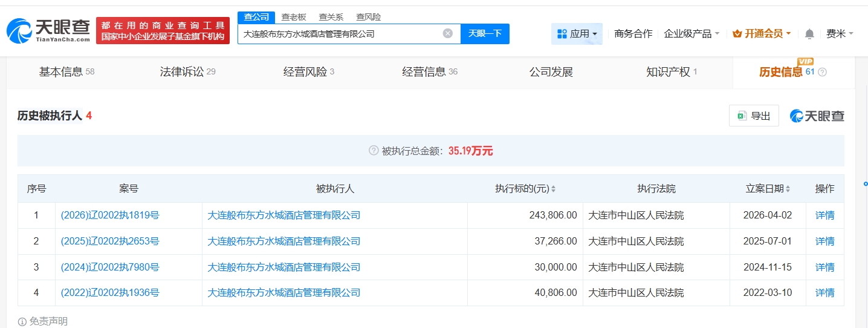Switch to 查风险 search tab
The height and width of the screenshot is (328, 868).
[x=369, y=17]
